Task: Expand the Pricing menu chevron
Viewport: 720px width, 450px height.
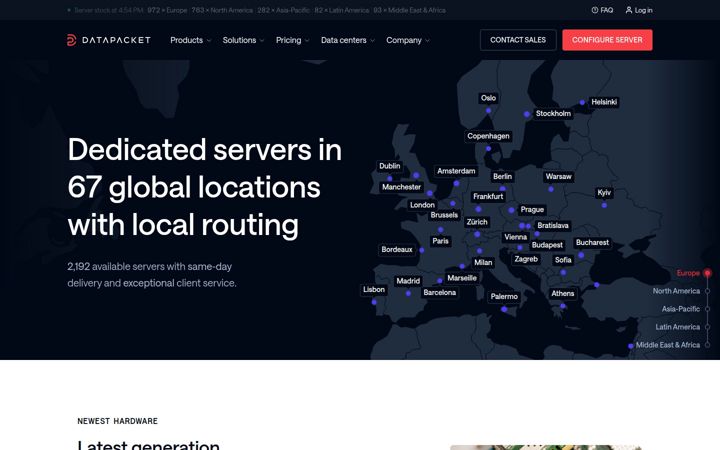Action: click(307, 40)
